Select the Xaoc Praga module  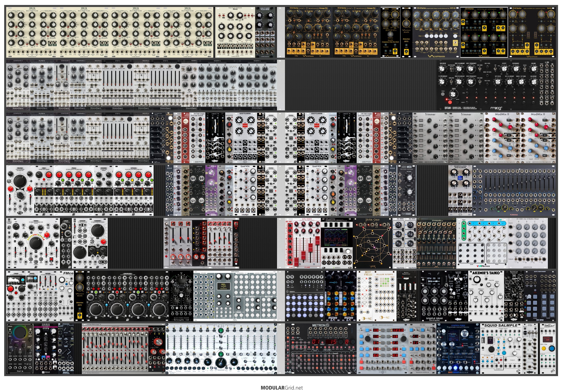pos(74,190)
